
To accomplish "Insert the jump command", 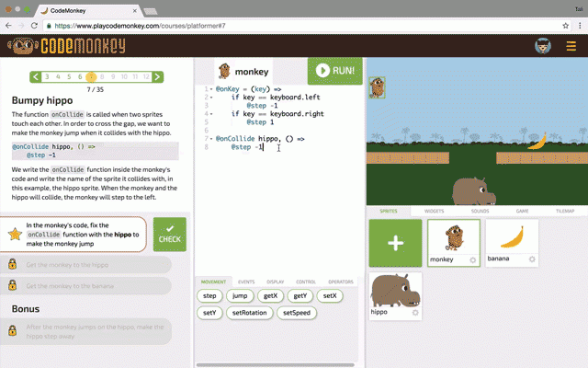I will pyautogui.click(x=240, y=296).
